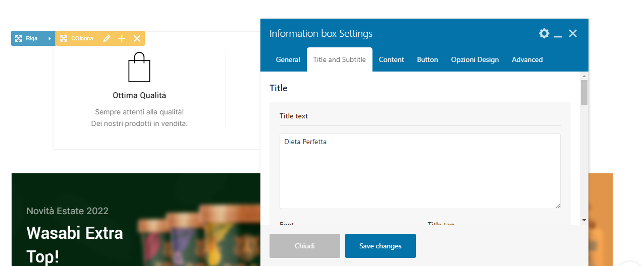Viewport: 644px width, 266px height.
Task: Click the Novità Estate 2022 text
Action: coord(68,211)
